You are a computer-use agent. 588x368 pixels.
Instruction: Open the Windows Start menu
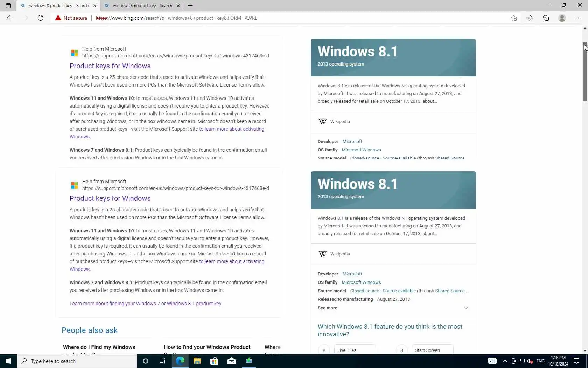(8, 361)
